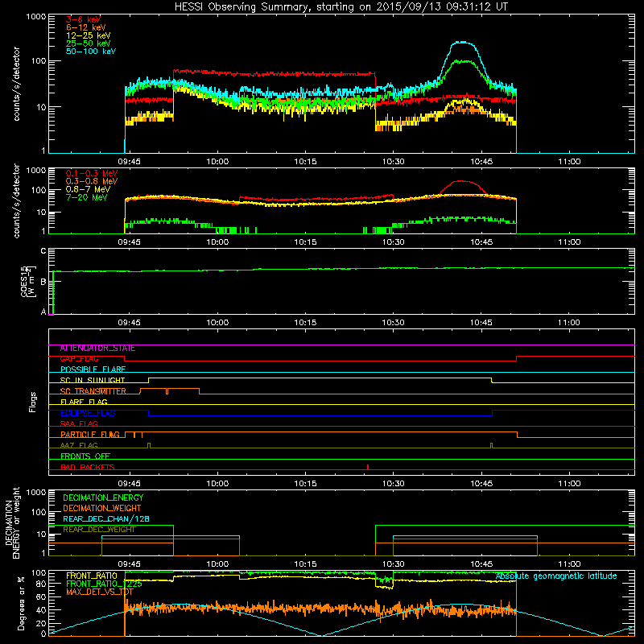Select the 0.1-0.3 MeV legend label
The height and width of the screenshot is (644, 644).
click(x=92, y=173)
